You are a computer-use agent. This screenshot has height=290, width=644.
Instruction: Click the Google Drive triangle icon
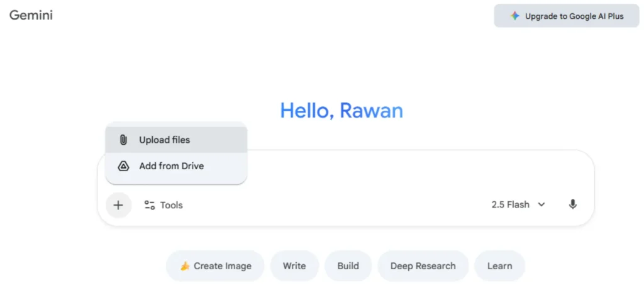point(124,166)
